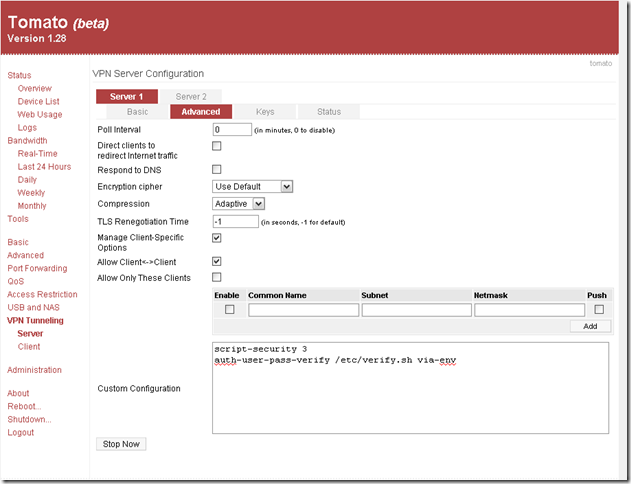Click the Poll Interval input field

[231, 129]
